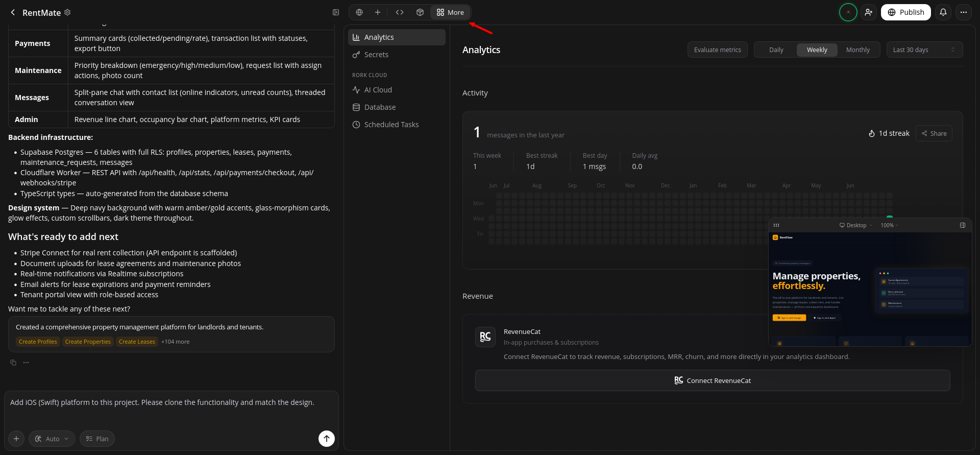Invite a collaborator via add-user icon

tap(869, 12)
